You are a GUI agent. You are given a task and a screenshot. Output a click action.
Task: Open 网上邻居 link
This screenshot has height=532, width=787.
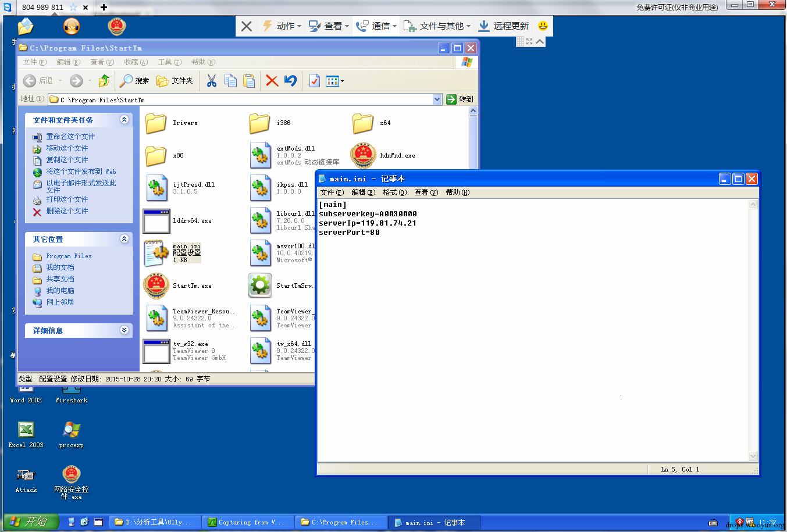(60, 302)
